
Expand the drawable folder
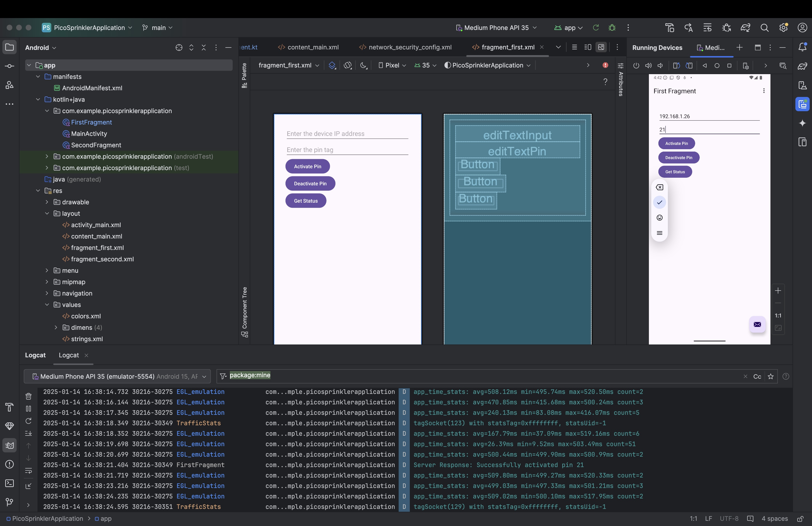[47, 202]
